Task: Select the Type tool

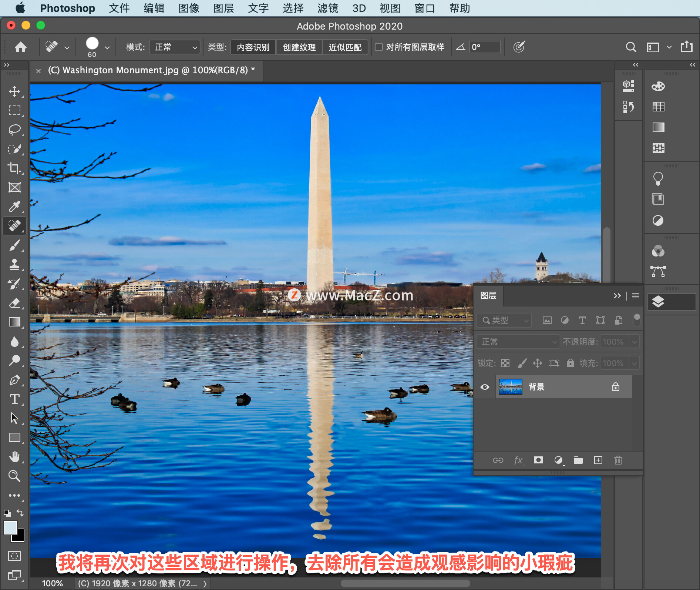Action: click(x=14, y=399)
